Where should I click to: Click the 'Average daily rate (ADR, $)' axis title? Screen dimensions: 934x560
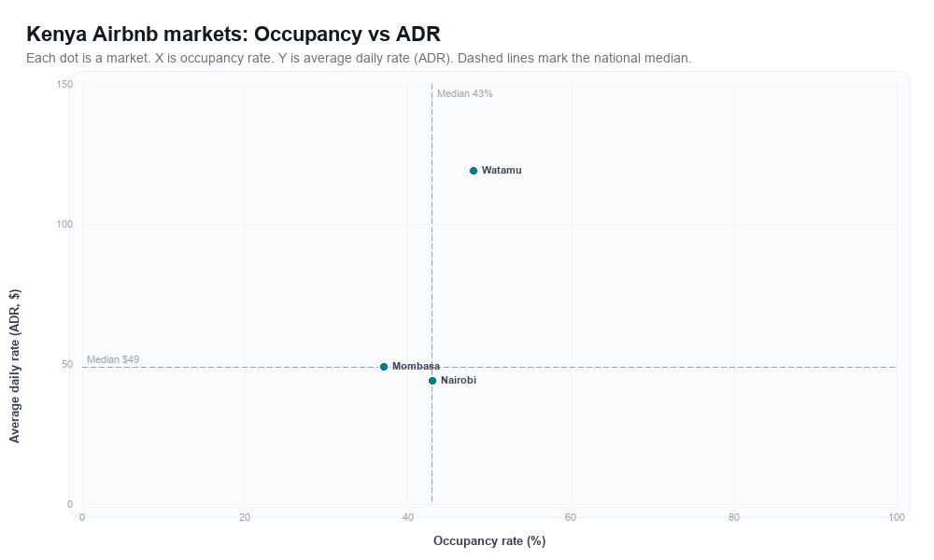(x=15, y=366)
